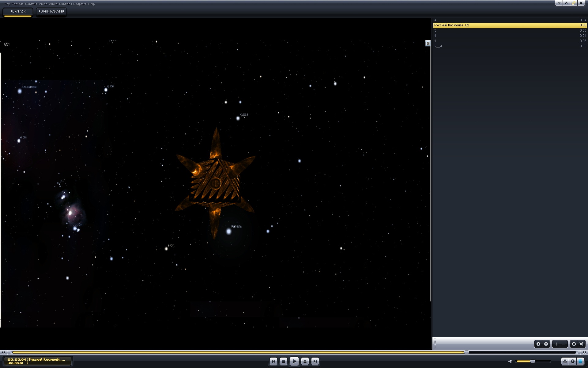The height and width of the screenshot is (368, 588).
Task: Click the first window control arrow at top right
Action: coord(559,3)
